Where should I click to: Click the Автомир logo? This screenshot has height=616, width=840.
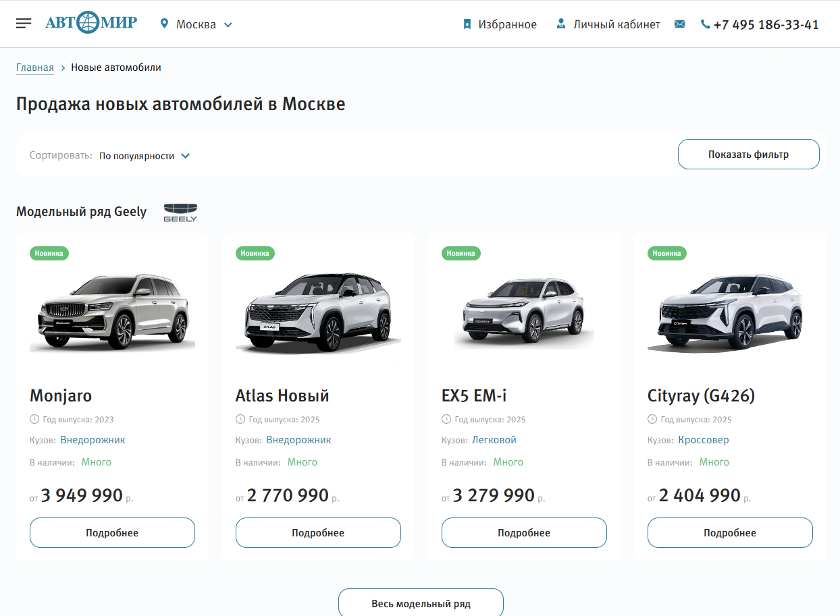click(x=91, y=24)
